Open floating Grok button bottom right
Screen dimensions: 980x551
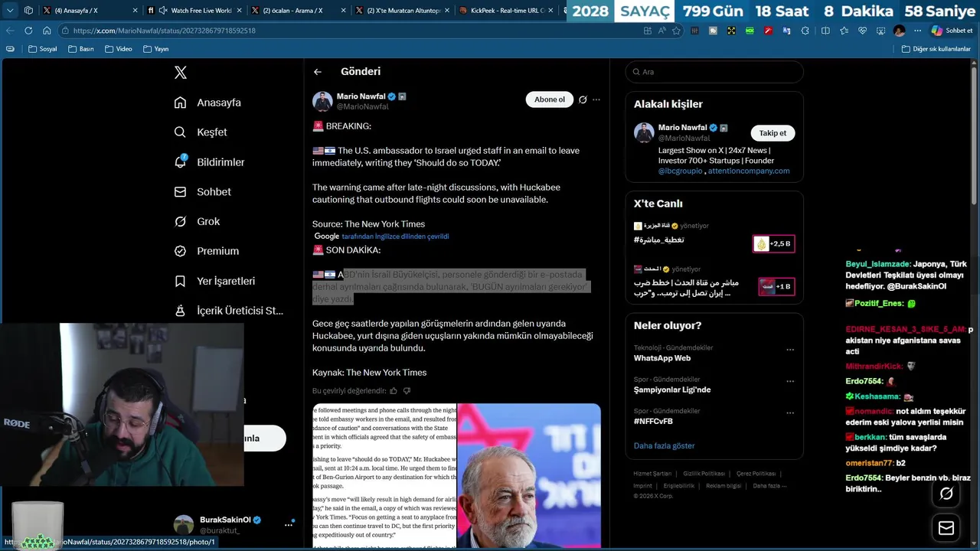(x=946, y=494)
